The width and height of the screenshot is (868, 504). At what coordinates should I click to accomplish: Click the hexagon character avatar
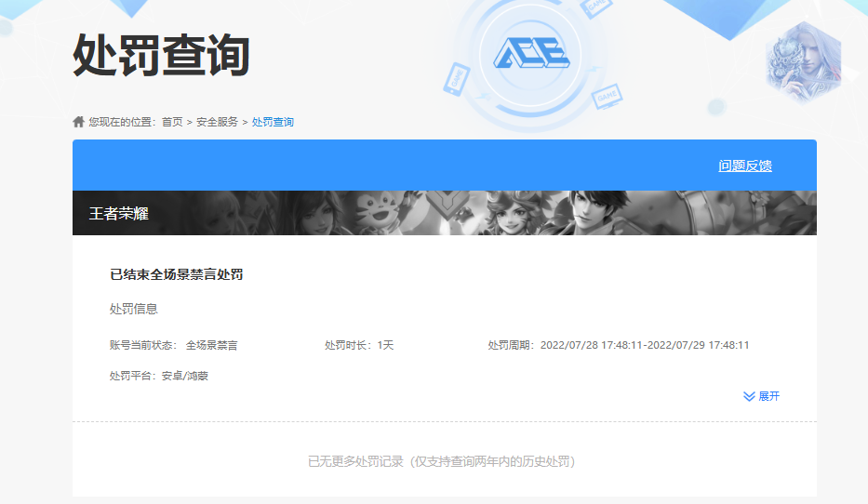803,62
